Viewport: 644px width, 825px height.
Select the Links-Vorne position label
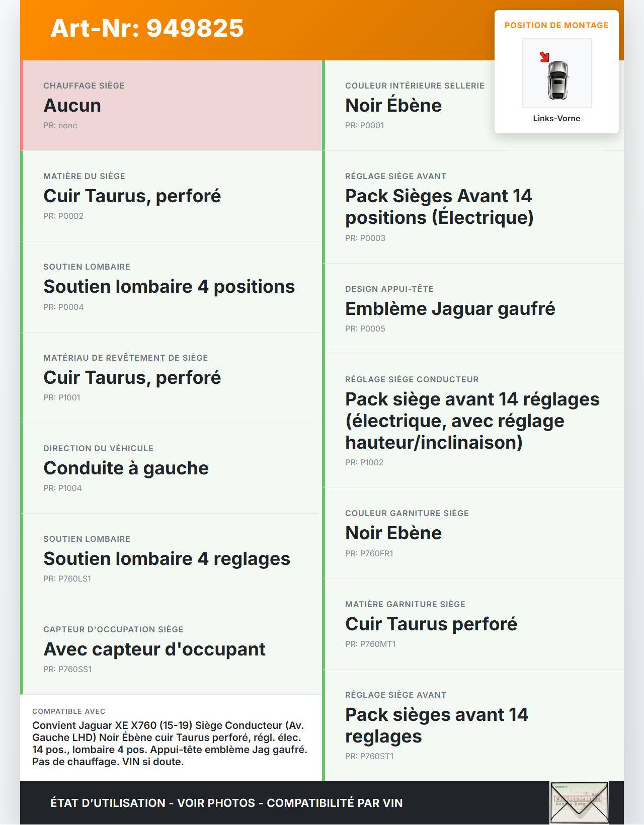(556, 118)
